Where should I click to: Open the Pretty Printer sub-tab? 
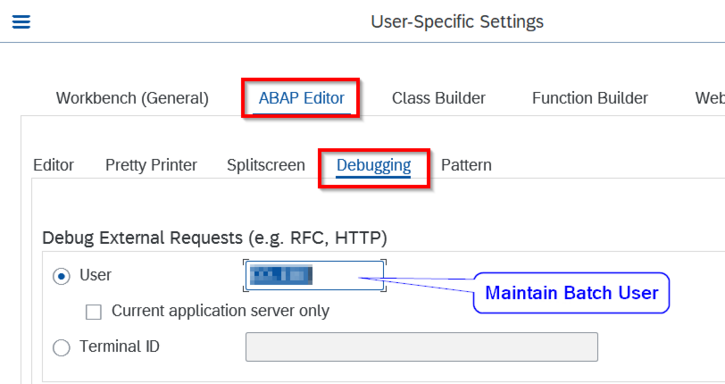tap(151, 165)
